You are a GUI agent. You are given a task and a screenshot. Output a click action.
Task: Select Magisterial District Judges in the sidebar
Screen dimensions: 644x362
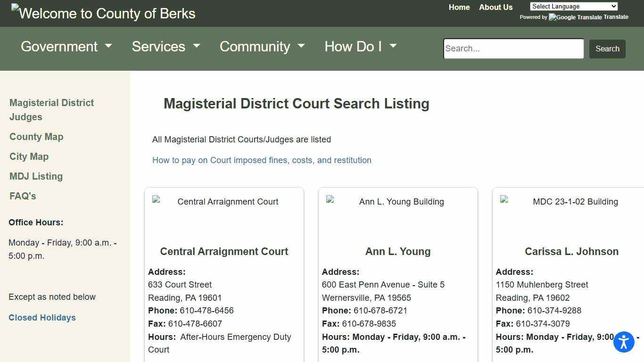click(x=51, y=110)
